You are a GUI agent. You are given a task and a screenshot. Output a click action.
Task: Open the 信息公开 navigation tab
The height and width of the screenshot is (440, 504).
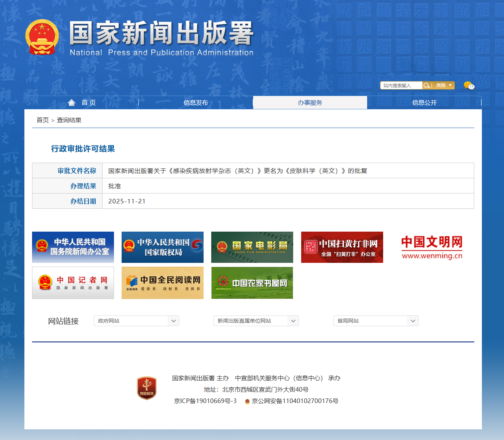[x=424, y=102]
